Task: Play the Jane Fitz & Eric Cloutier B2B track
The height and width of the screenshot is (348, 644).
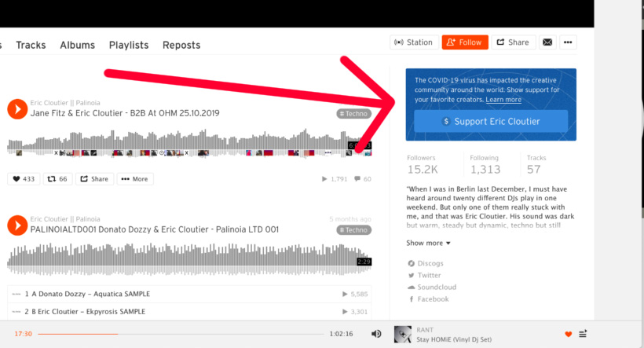Action: click(x=17, y=109)
